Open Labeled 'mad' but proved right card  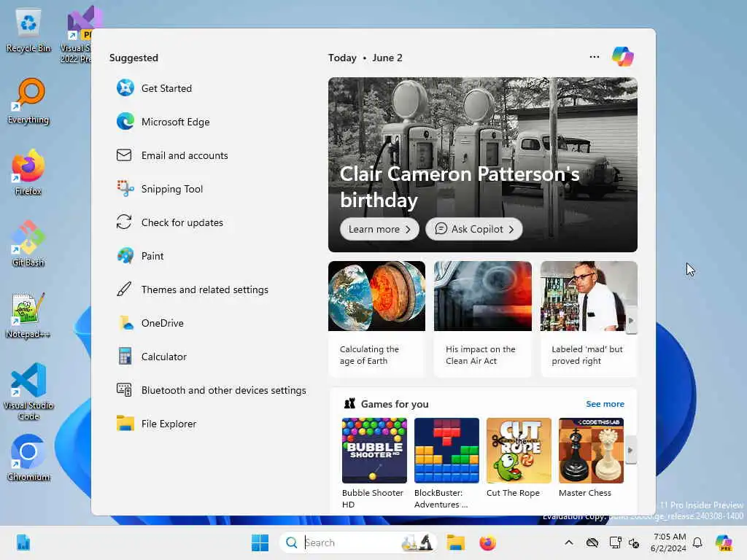[589, 319]
